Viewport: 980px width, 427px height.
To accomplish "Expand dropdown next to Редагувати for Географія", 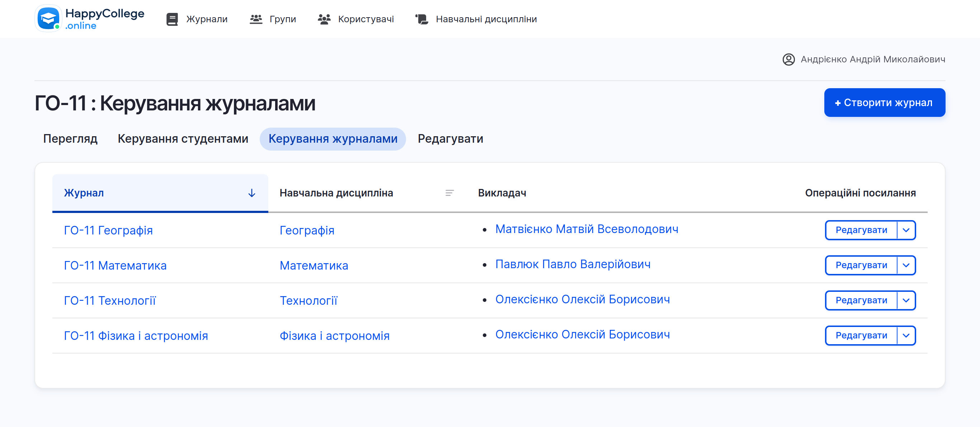I will (x=906, y=230).
